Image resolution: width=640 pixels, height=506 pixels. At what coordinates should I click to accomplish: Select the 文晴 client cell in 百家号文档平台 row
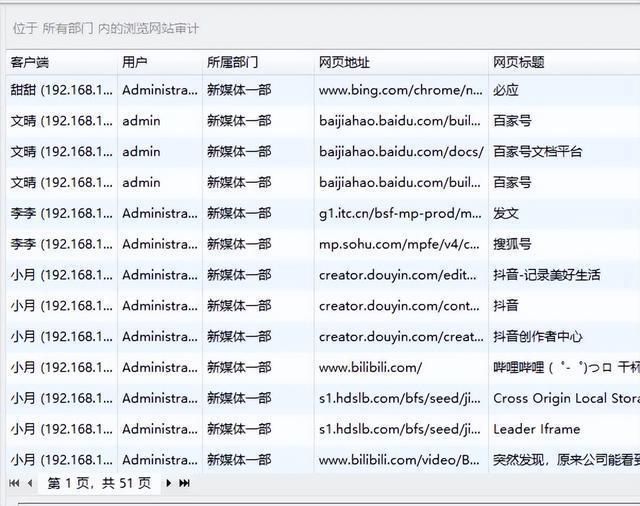(62, 151)
